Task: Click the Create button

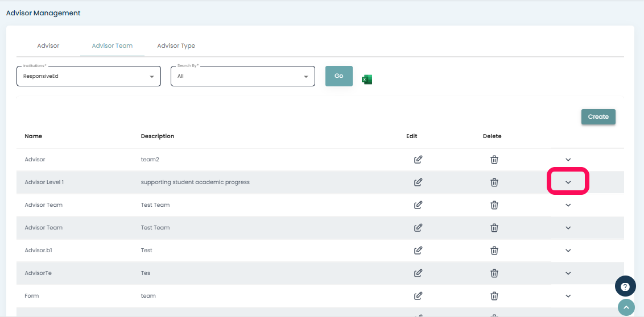Action: (x=598, y=116)
